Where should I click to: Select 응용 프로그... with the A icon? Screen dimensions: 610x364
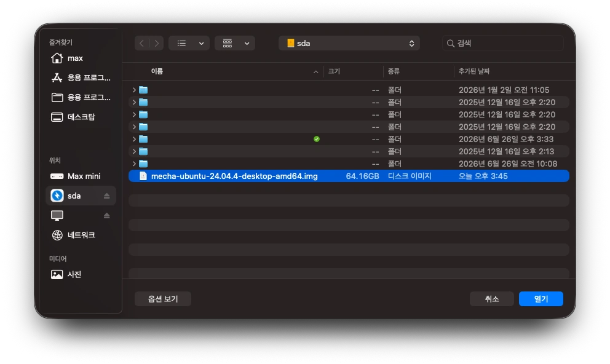(x=81, y=77)
